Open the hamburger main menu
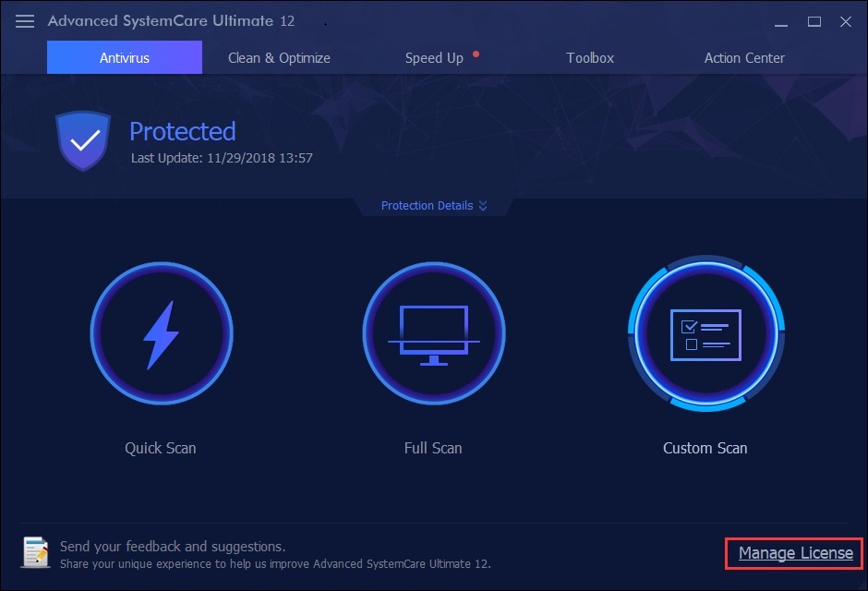Viewport: 868px width, 591px height. click(25, 21)
